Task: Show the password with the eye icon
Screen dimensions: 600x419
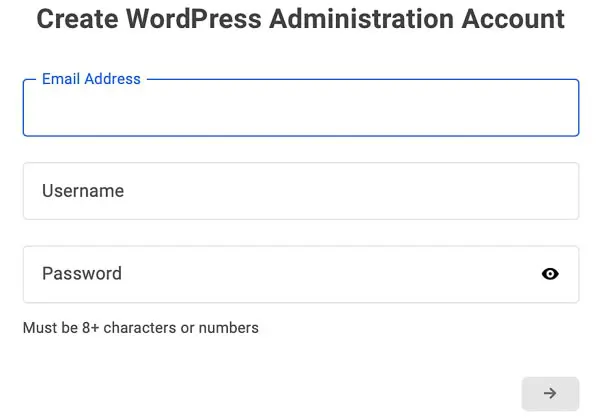Action: pyautogui.click(x=550, y=274)
